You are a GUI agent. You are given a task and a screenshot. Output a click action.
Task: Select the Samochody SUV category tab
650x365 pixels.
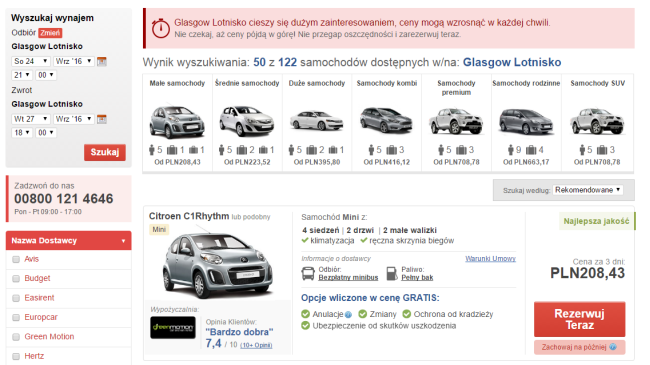point(597,122)
